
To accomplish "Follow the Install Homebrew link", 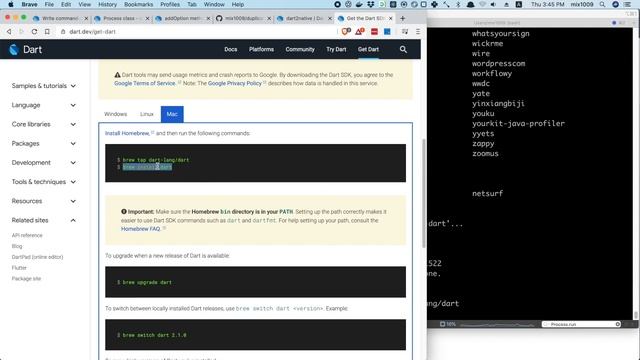I will tap(127, 133).
